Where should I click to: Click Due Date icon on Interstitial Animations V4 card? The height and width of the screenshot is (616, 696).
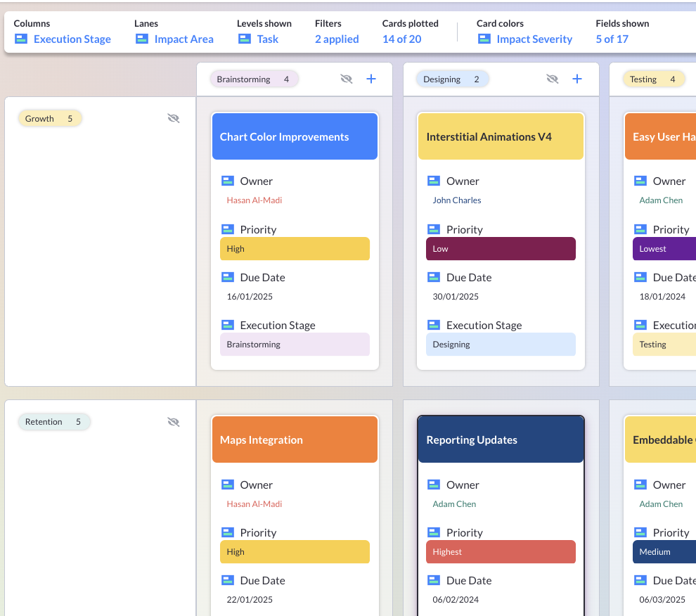(x=434, y=277)
